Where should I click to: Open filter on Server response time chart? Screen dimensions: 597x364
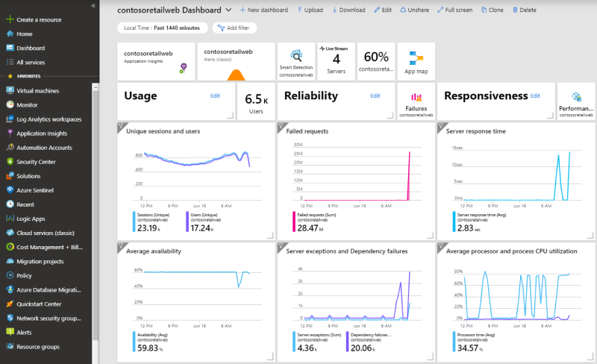pyautogui.click(x=441, y=126)
